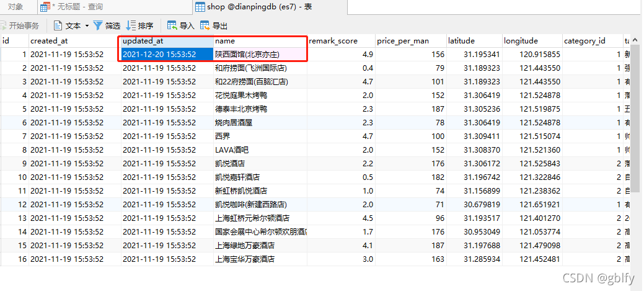Select the name cell 凯悦咖啡(新建西路店)
644x291 pixels.
click(260, 204)
